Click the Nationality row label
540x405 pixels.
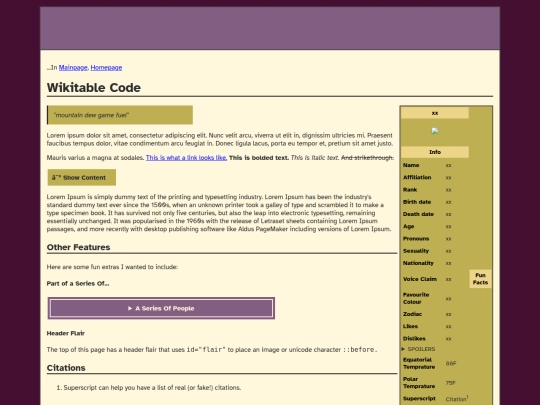tap(418, 263)
